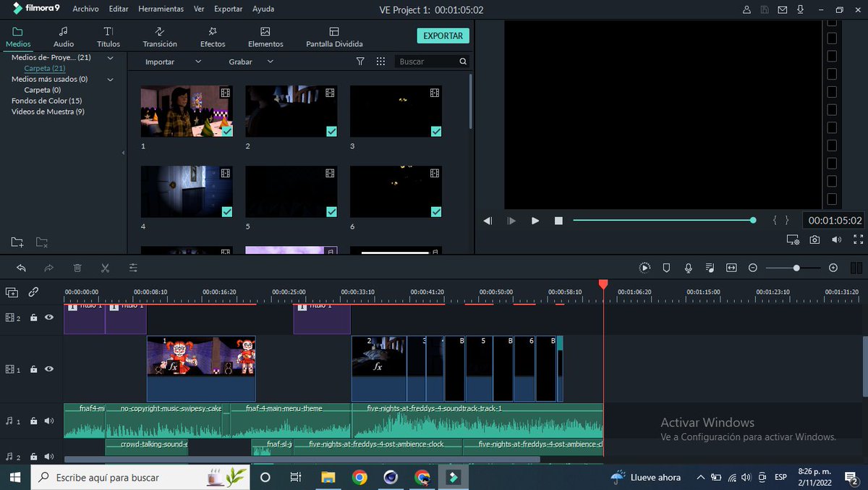
Task: Click Zoom to Fit timeline icon
Action: 731,268
